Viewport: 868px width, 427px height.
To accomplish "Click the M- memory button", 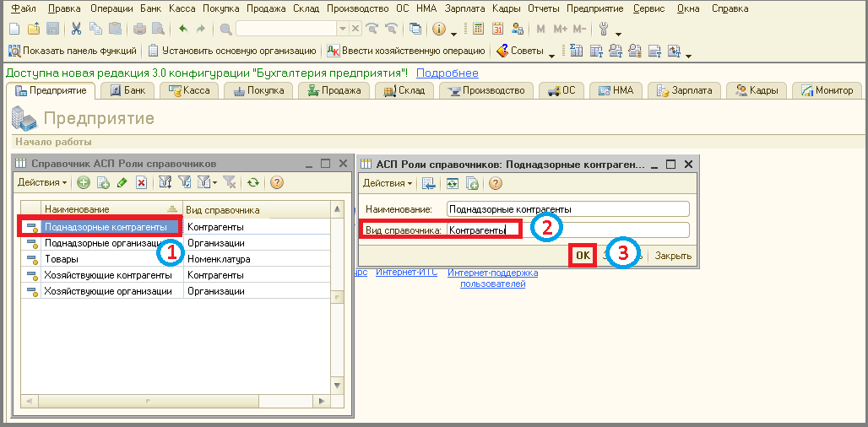I will pyautogui.click(x=579, y=29).
